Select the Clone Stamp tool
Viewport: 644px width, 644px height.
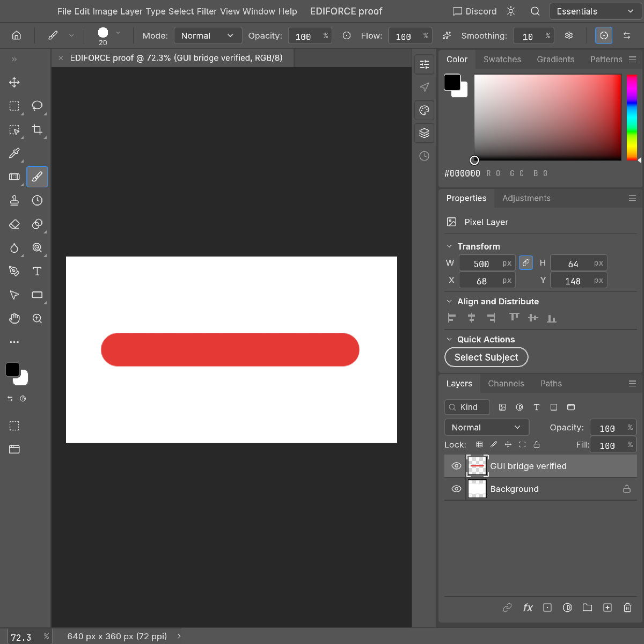(14, 200)
